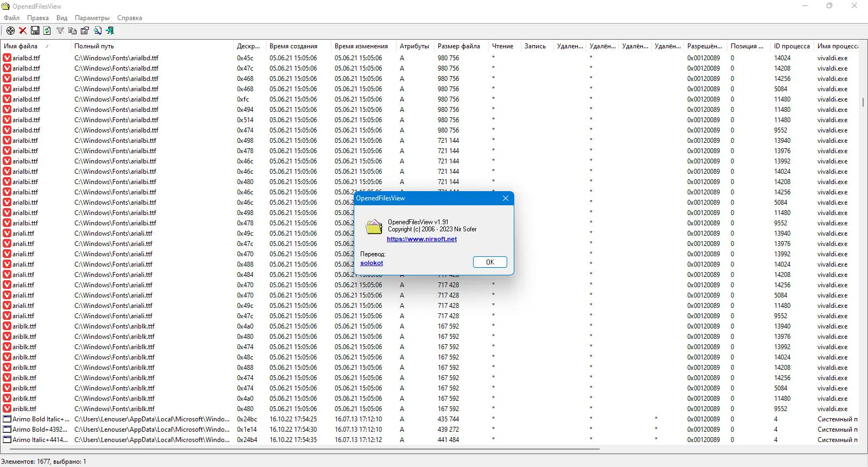
Task: Click the OpenedFilesView v1.91 version text
Action: point(418,222)
